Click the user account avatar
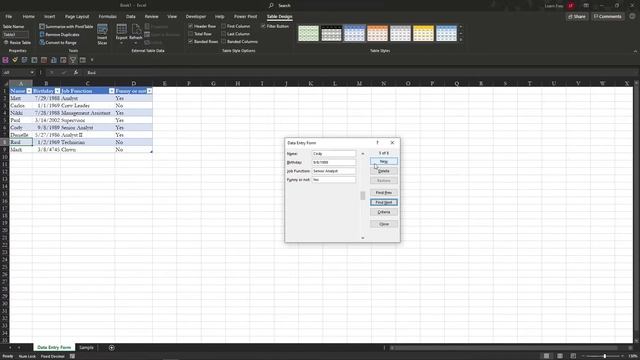The width and height of the screenshot is (640, 360). pyautogui.click(x=571, y=6)
